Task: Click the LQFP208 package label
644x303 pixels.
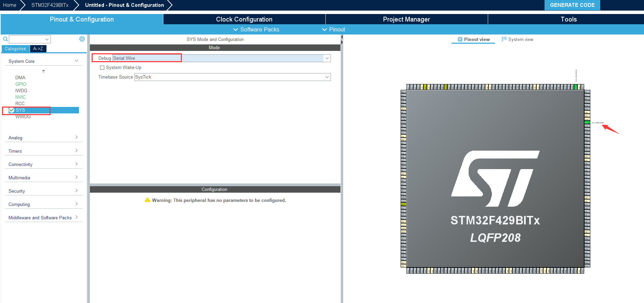Action: pos(495,237)
